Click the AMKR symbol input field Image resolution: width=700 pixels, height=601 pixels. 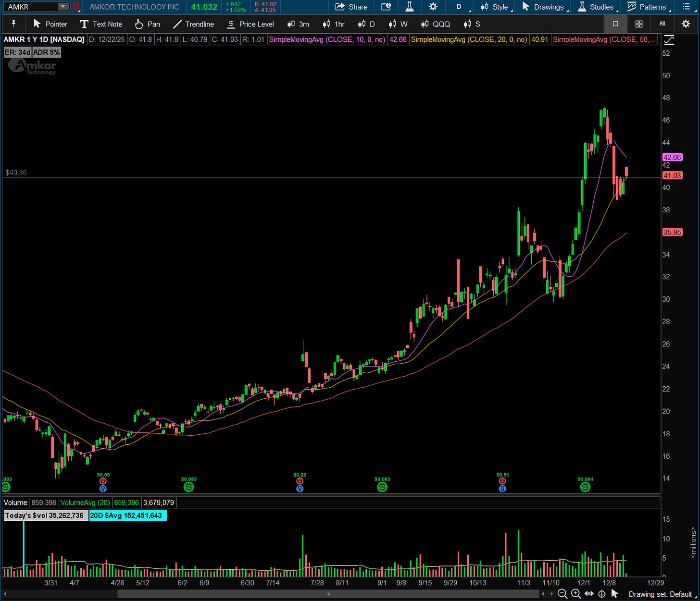pos(31,7)
